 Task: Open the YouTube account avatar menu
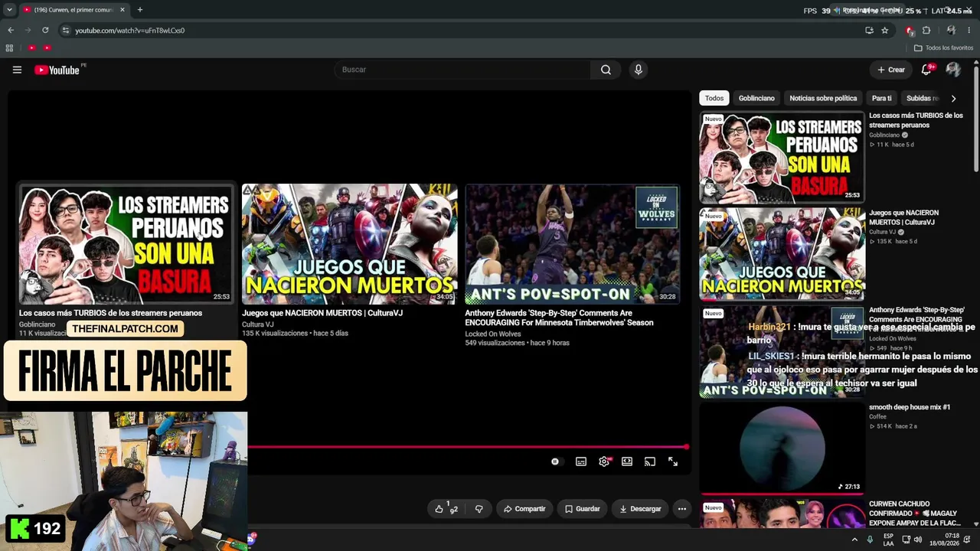pyautogui.click(x=953, y=70)
